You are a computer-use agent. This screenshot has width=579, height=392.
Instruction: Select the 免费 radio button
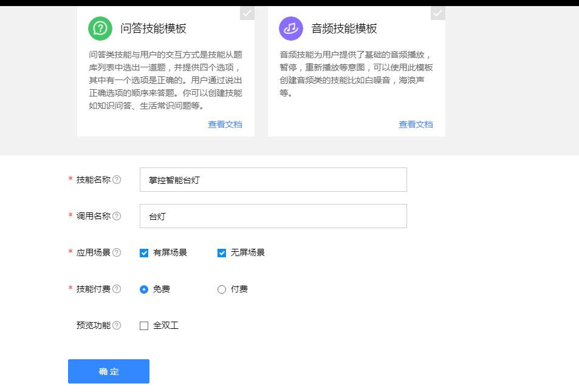point(144,289)
